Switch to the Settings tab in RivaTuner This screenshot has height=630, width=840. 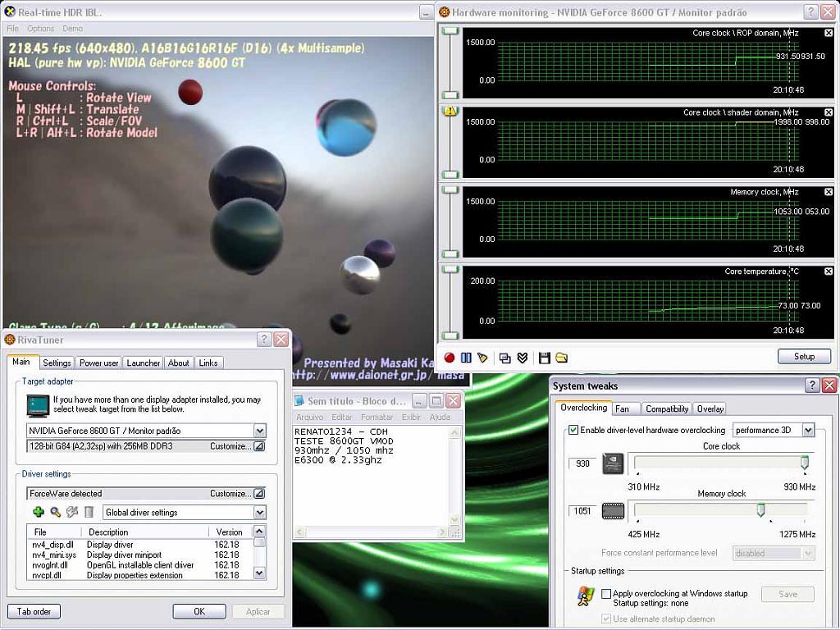coord(57,363)
